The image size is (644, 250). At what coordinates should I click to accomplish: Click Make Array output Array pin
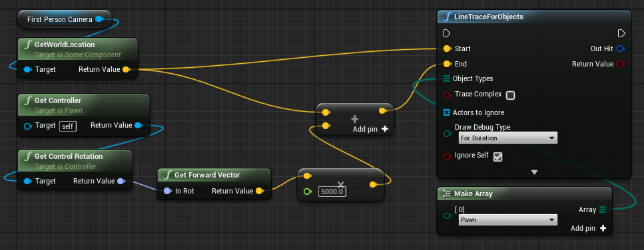pyautogui.click(x=603, y=209)
